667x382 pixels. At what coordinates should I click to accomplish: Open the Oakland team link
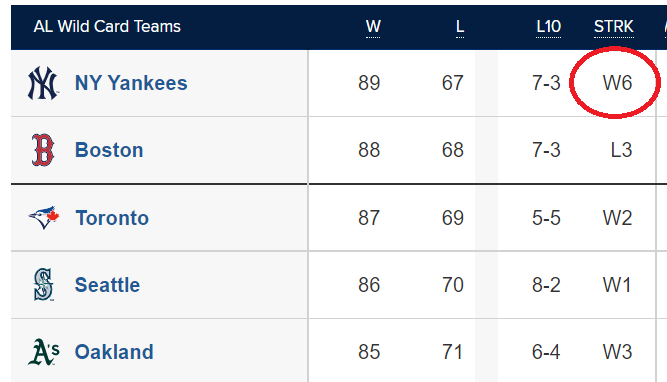(x=114, y=352)
